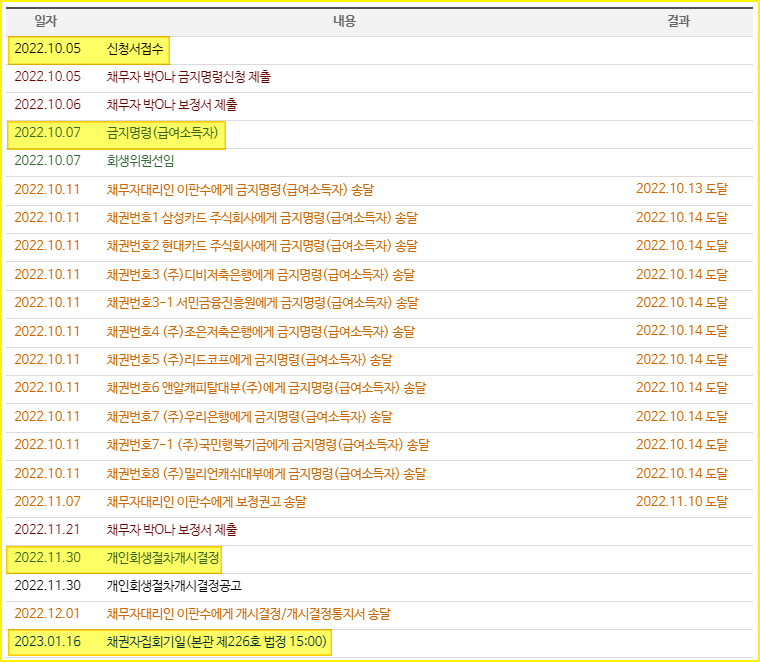Open the 이판수에게 보정권고 송달 entry

(206, 502)
